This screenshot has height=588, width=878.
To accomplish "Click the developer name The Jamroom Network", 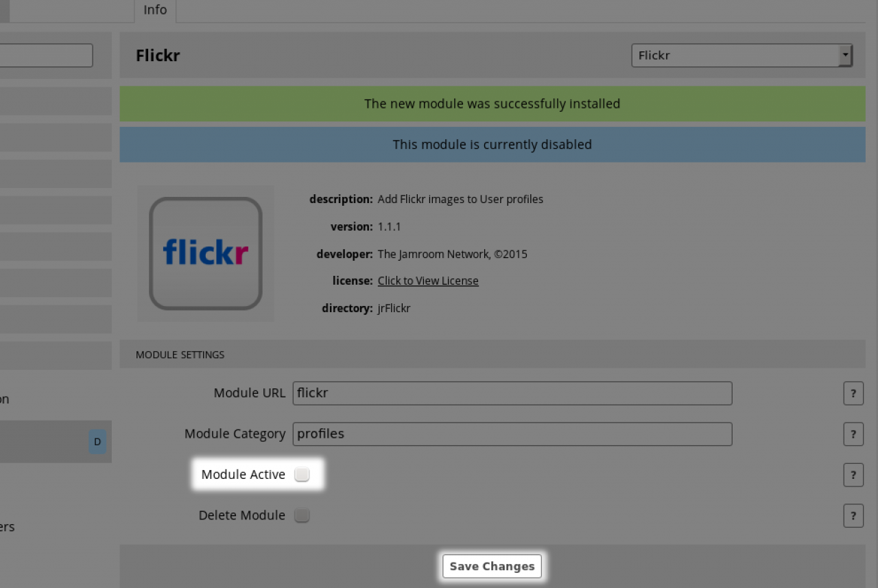I will click(x=453, y=254).
